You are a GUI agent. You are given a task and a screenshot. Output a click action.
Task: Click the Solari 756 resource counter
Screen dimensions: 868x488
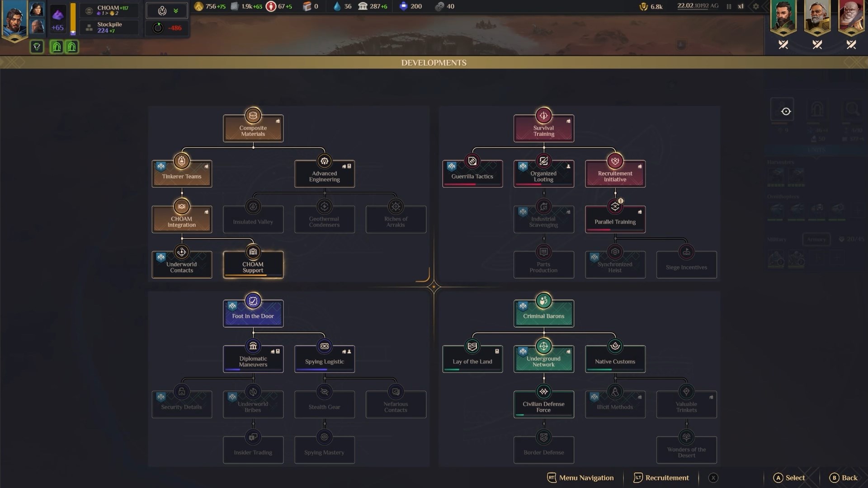click(210, 6)
